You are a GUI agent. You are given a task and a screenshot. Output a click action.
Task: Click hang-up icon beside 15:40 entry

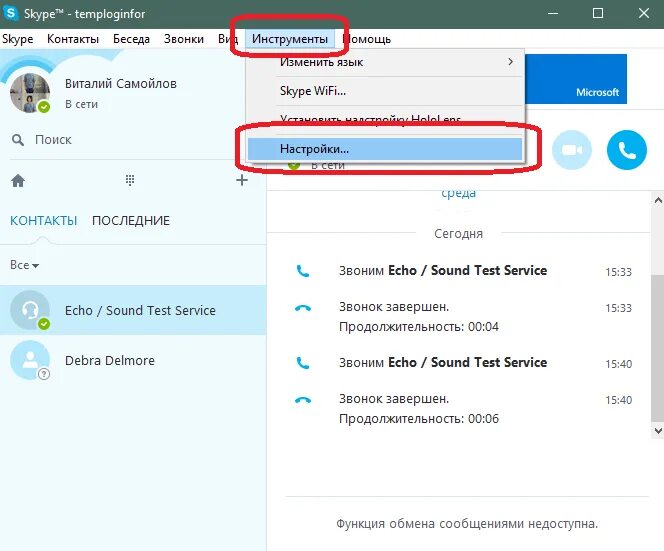(303, 400)
